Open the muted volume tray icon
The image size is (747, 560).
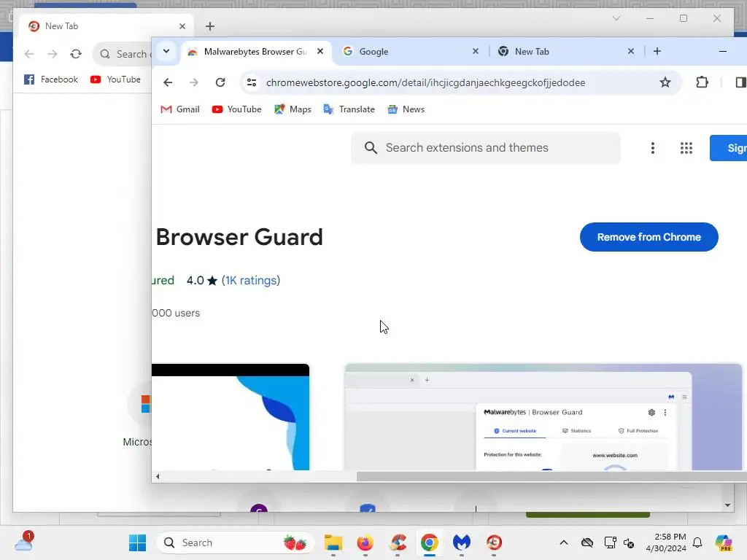click(x=629, y=542)
